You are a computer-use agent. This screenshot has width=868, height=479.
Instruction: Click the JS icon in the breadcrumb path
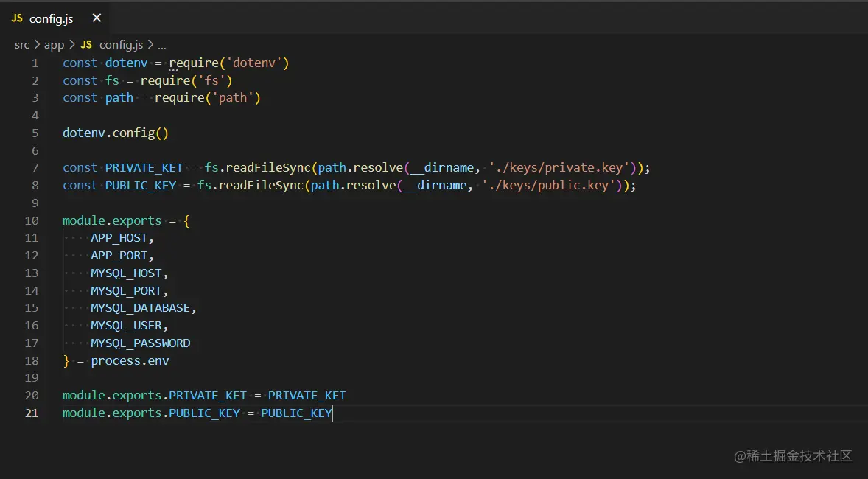pos(86,45)
